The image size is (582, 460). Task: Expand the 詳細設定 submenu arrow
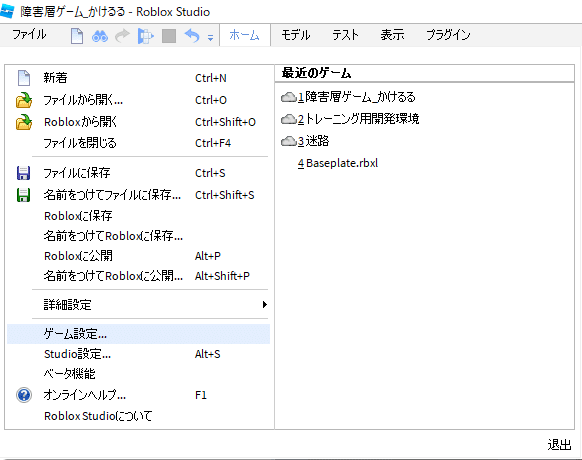click(265, 305)
